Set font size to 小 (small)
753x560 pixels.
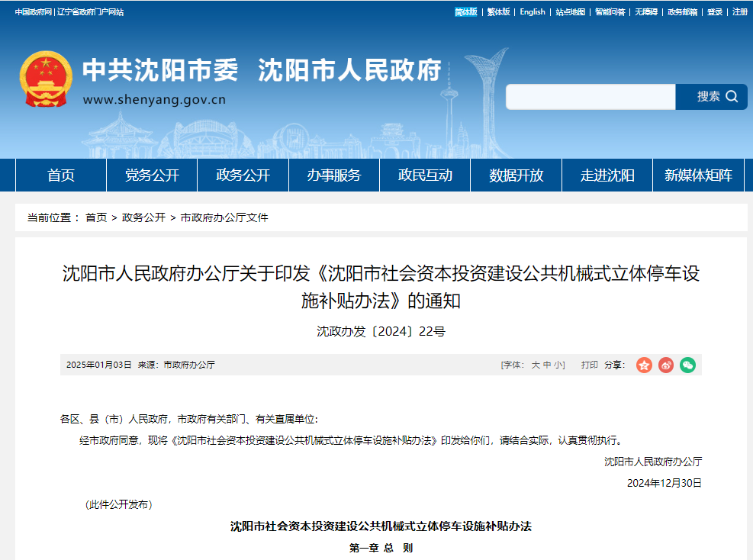point(558,365)
